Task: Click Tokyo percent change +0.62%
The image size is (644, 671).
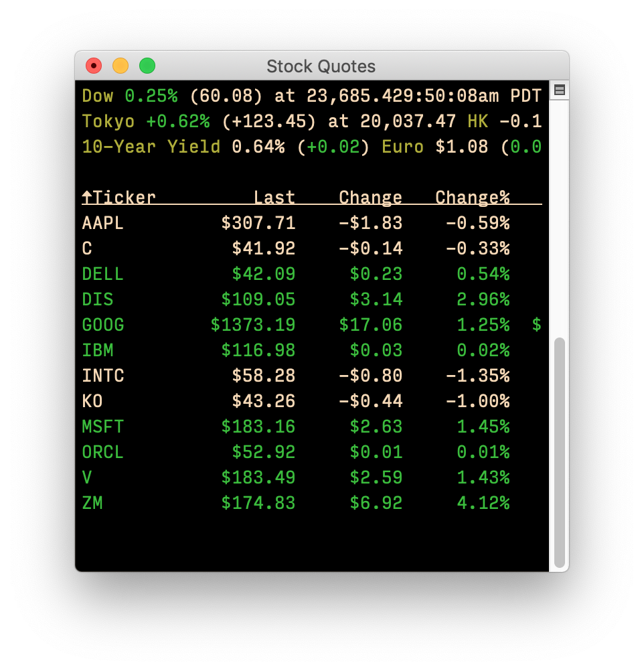Action: coord(178,121)
